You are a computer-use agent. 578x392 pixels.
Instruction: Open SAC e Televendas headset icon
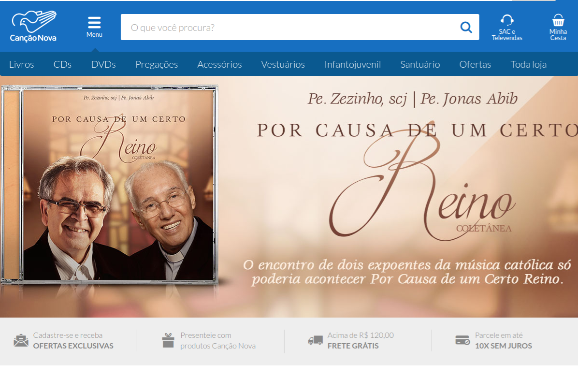pyautogui.click(x=507, y=20)
